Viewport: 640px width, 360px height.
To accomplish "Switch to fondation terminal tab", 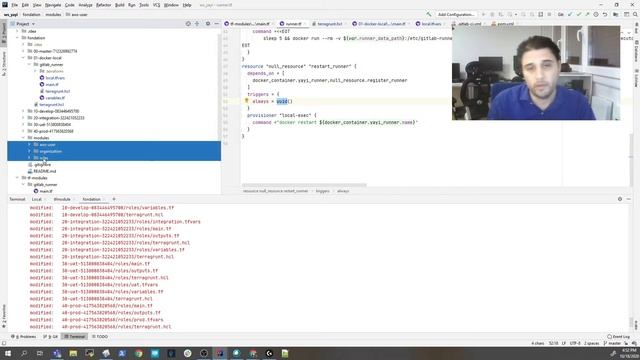I will 91,199.
